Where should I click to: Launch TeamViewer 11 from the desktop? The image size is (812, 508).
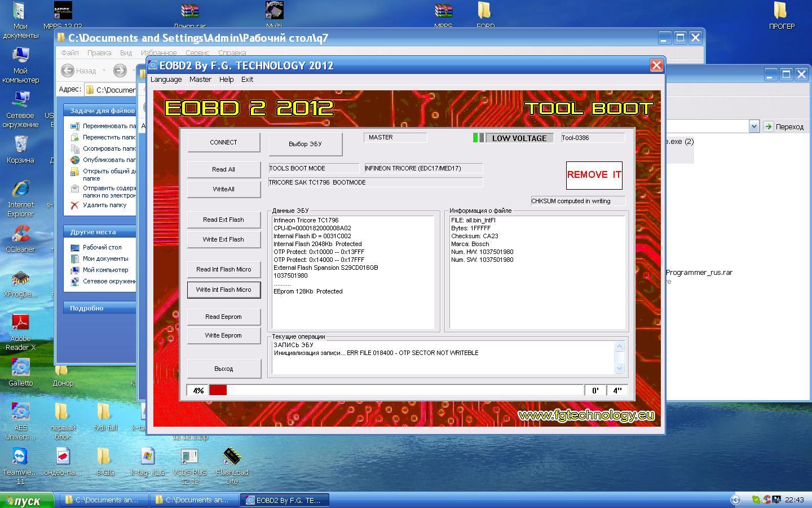coord(20,466)
